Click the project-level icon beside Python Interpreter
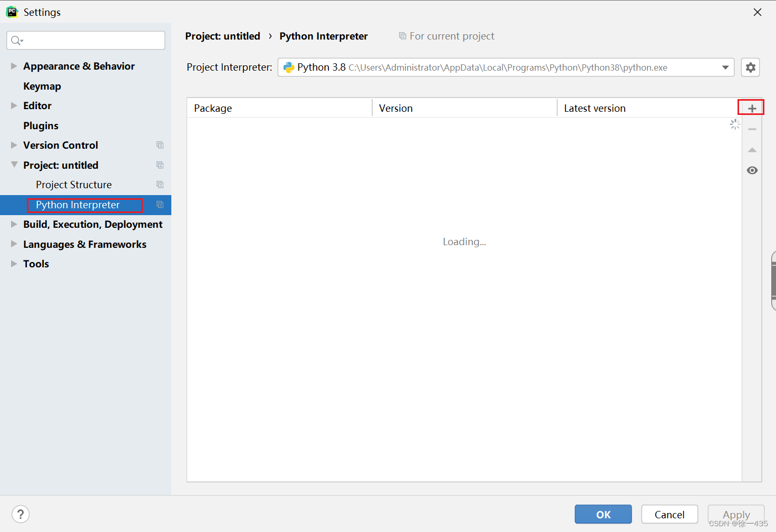The image size is (776, 532). click(x=160, y=205)
